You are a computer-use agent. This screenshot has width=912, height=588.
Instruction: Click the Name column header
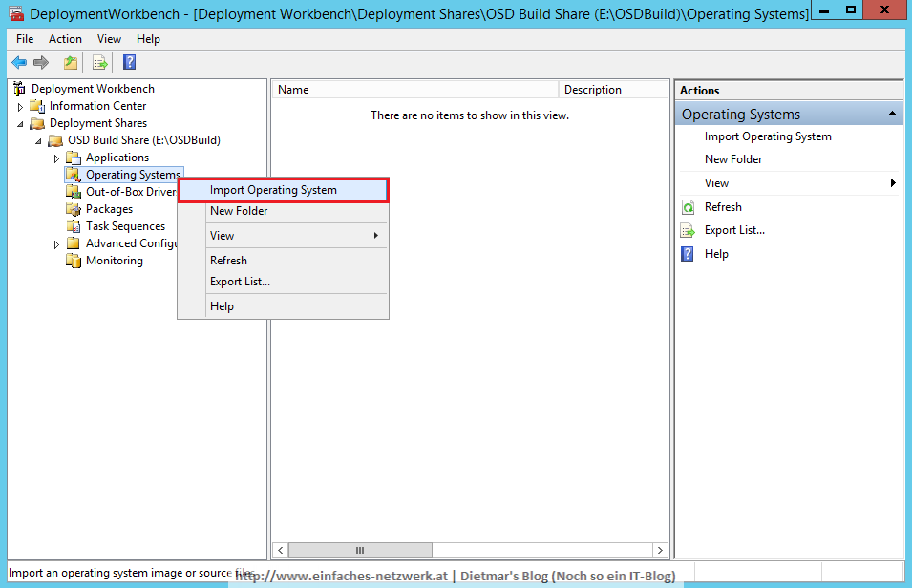415,90
